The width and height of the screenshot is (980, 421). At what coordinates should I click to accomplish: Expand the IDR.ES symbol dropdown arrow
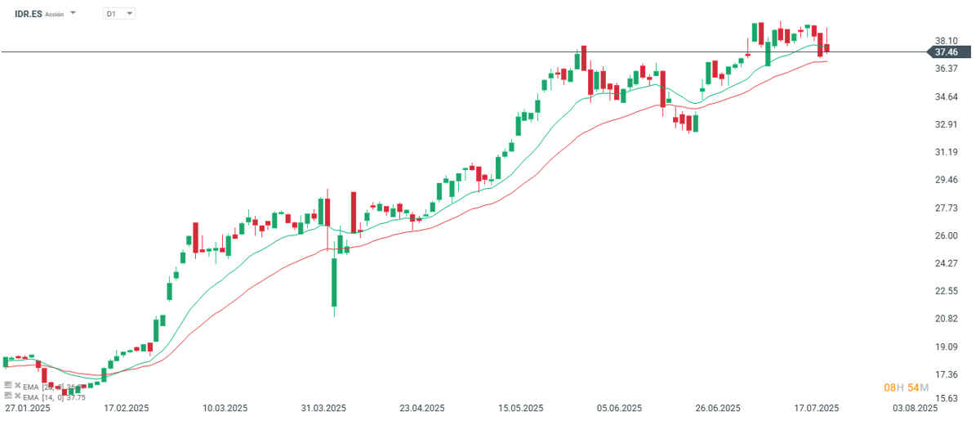tap(73, 14)
